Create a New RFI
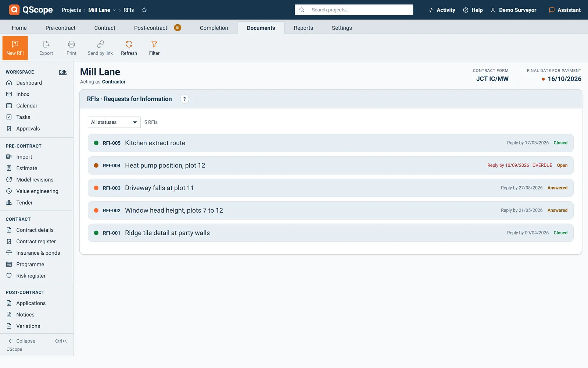Image resolution: width=588 pixels, height=368 pixels. coord(15,48)
